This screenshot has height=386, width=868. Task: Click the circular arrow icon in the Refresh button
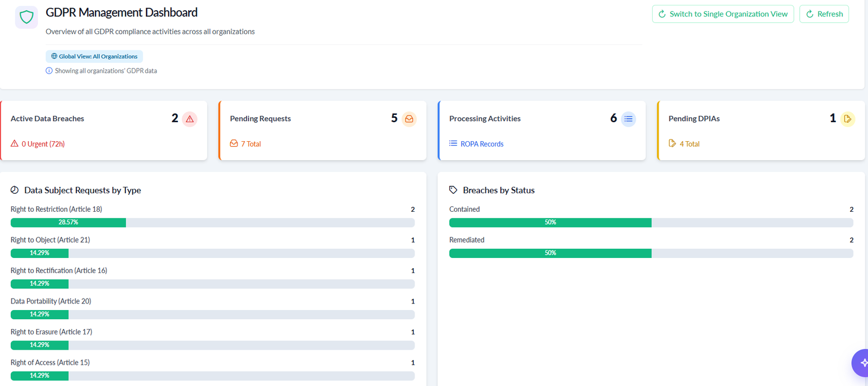click(x=810, y=14)
